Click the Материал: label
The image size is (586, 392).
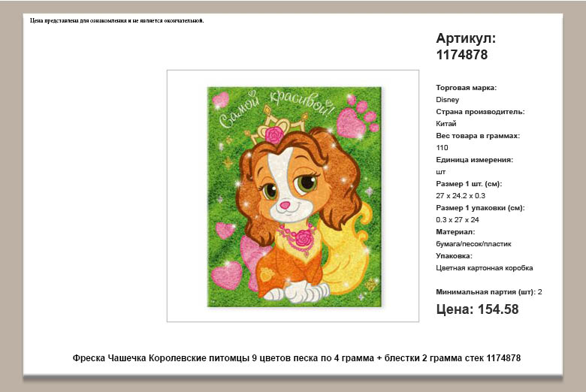pos(455,232)
